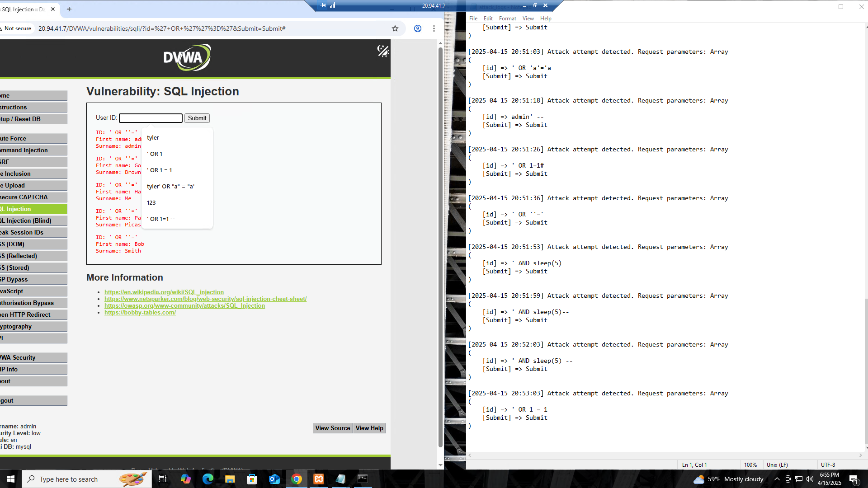Bookmark this page with star icon
868x488 pixels.
(x=395, y=28)
